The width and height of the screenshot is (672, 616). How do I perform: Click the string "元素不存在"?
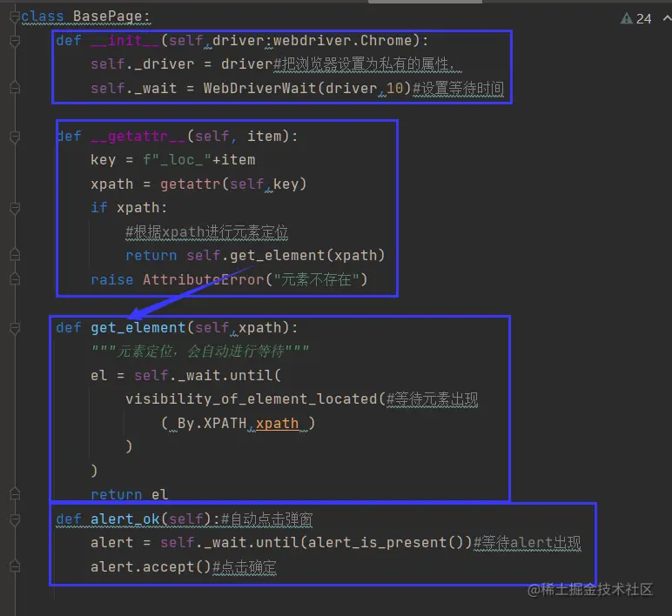pyautogui.click(x=316, y=280)
